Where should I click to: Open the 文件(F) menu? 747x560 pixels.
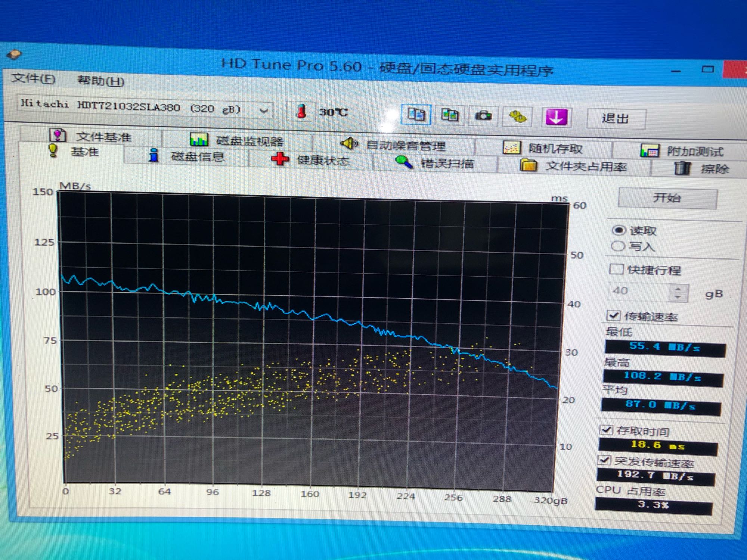33,79
